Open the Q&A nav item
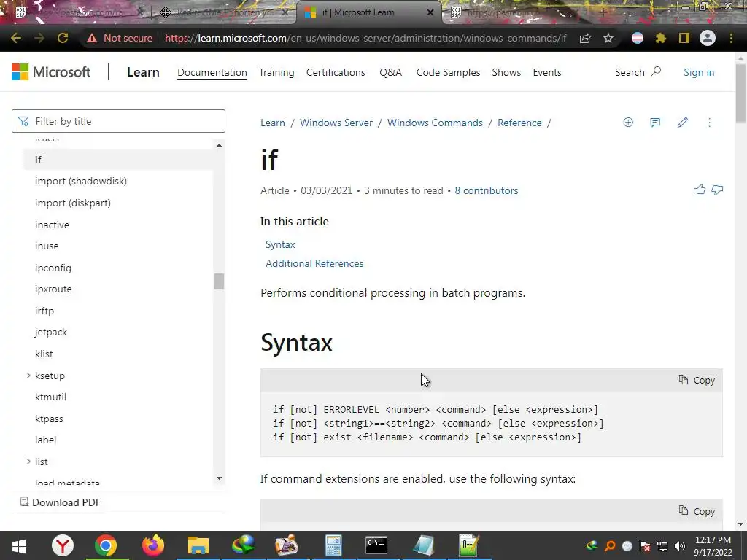This screenshot has width=747, height=560. point(391,72)
